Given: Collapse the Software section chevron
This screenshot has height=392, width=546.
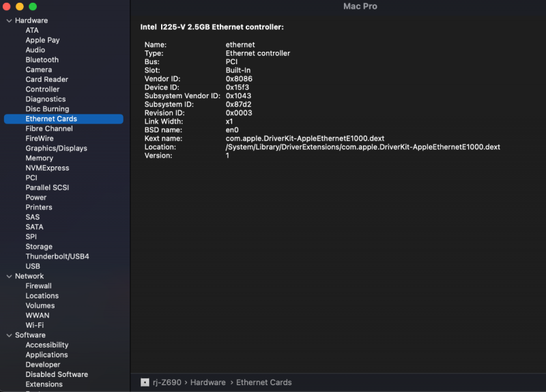Looking at the screenshot, I should pyautogui.click(x=9, y=335).
